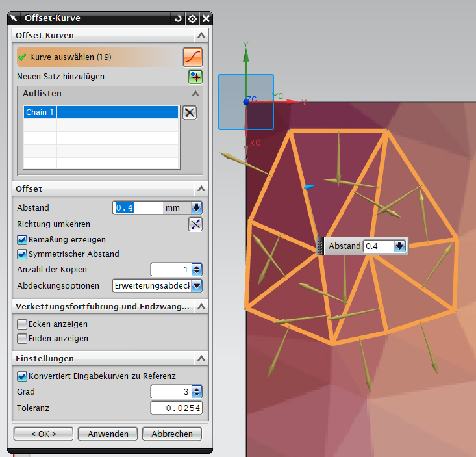The width and height of the screenshot is (476, 457).
Task: Click the Anzahl der Kopien spinner arrows
Action: click(x=197, y=270)
